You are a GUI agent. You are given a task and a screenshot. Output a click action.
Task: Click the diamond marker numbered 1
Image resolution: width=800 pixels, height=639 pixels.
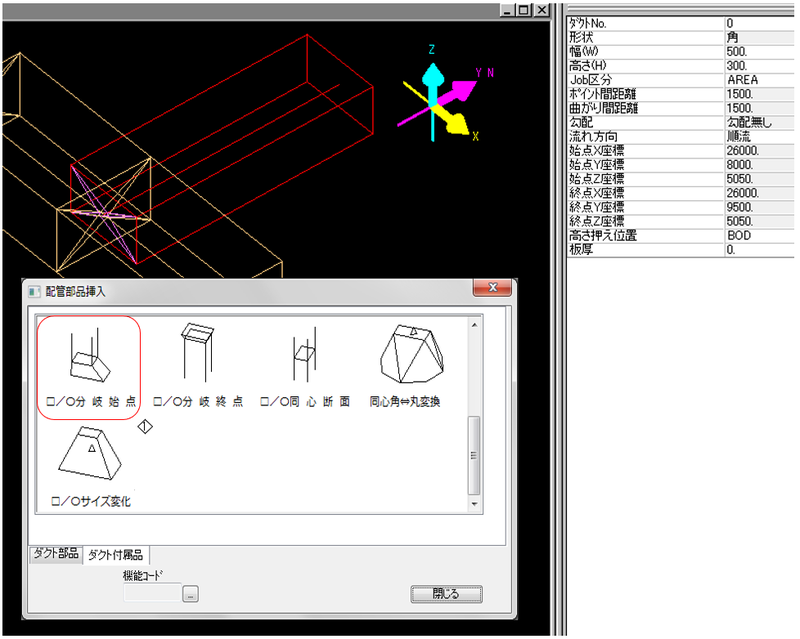click(x=145, y=426)
